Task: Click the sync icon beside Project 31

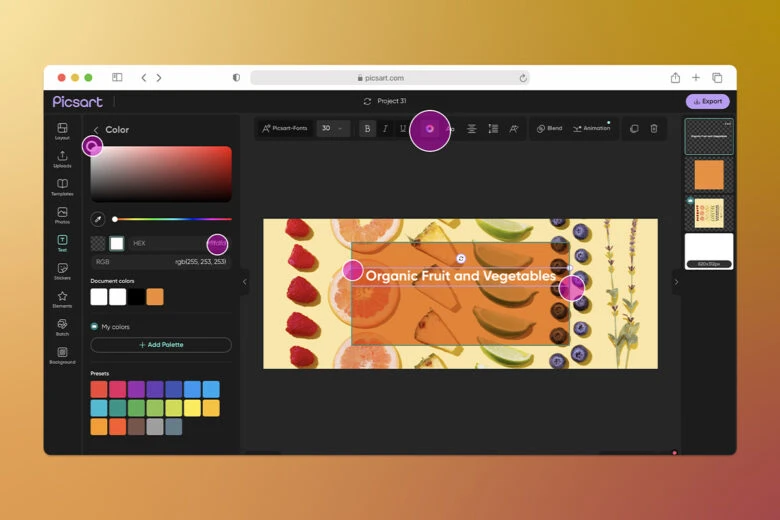Action: coord(367,102)
